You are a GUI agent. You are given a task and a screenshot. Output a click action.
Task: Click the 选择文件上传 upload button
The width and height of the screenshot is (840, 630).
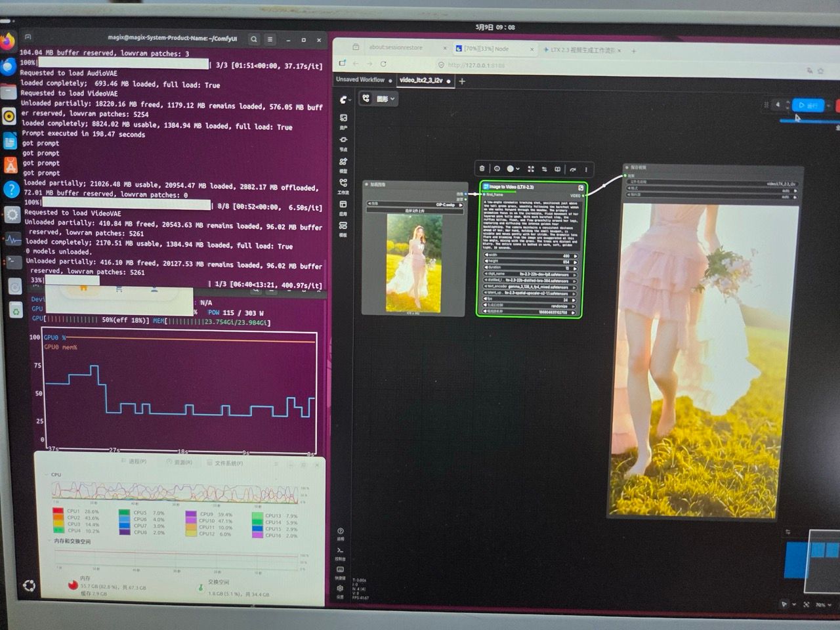415,211
